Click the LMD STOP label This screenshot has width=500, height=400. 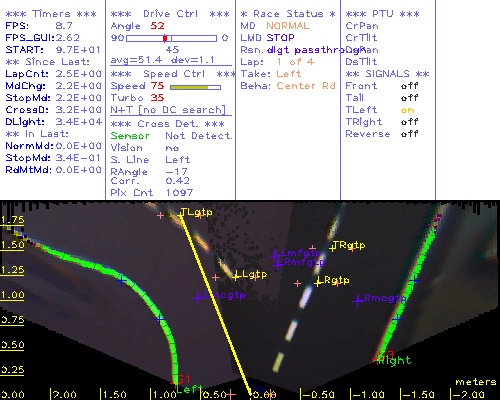(x=267, y=38)
